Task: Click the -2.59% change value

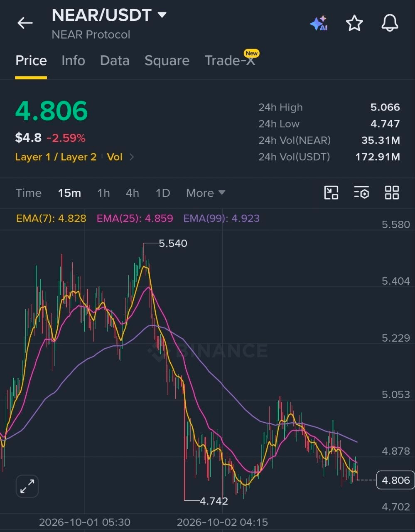Action: [66, 138]
